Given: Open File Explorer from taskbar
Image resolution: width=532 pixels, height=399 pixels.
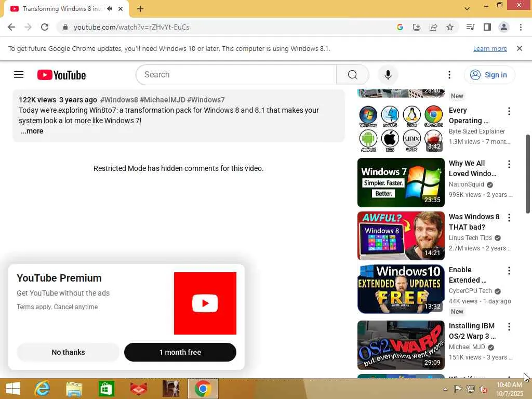Looking at the screenshot, I should point(74,389).
